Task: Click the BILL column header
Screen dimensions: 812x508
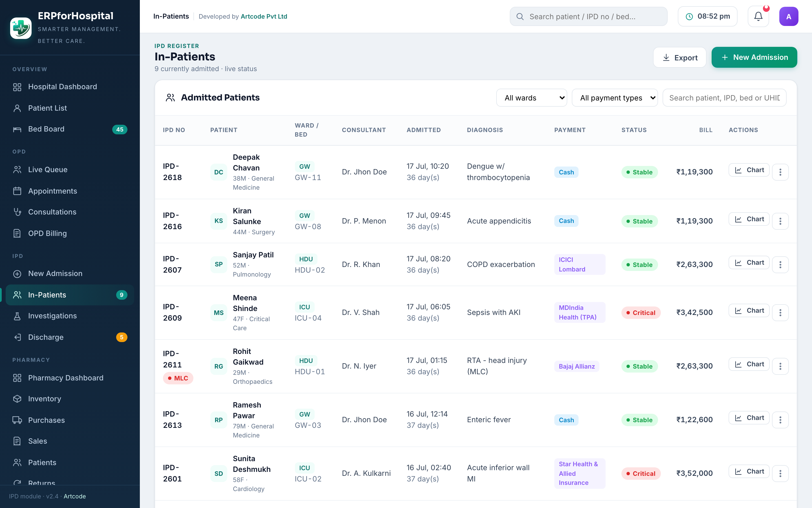Action: click(706, 130)
